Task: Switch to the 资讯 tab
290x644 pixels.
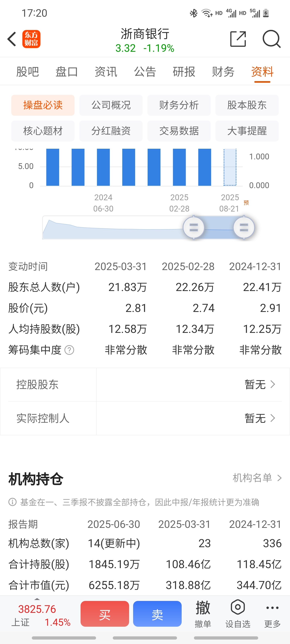Action: [106, 72]
